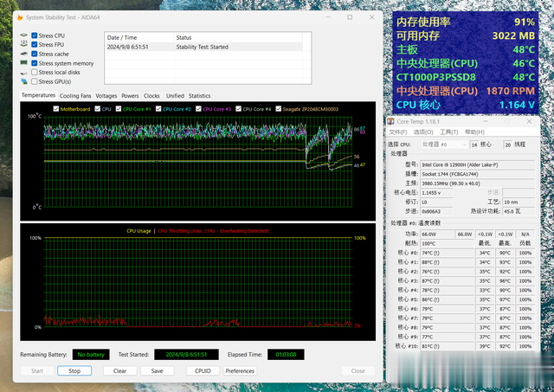554x392 pixels.
Task: Click the greyed Start button
Action: tap(37, 371)
